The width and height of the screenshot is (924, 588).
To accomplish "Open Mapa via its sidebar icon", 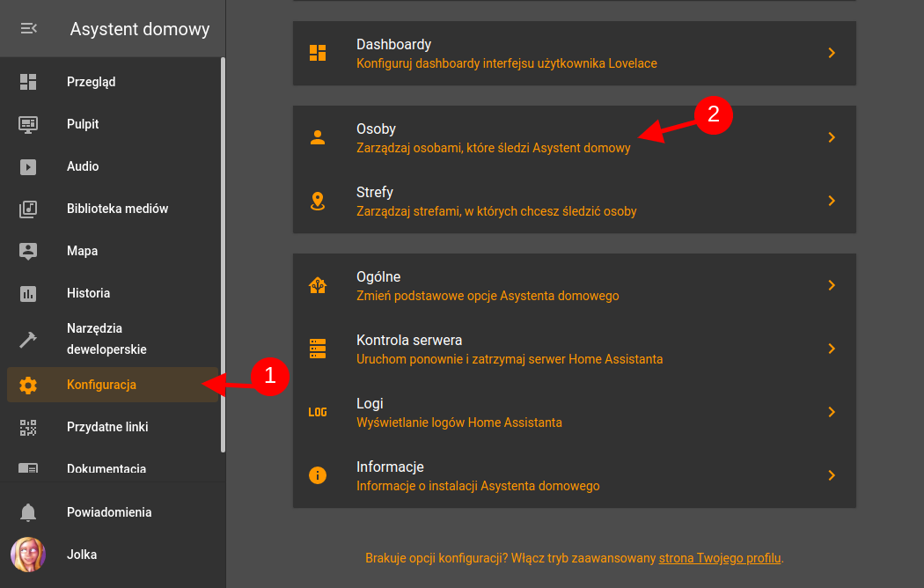I will click(x=28, y=251).
